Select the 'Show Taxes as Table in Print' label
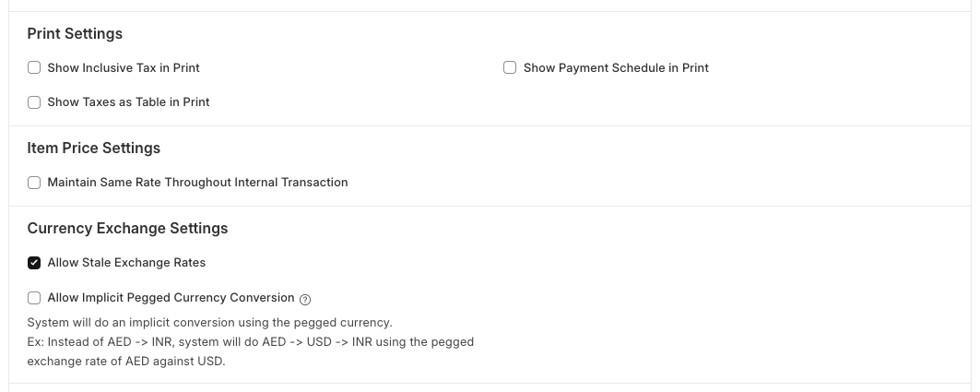The image size is (980, 392). [128, 102]
